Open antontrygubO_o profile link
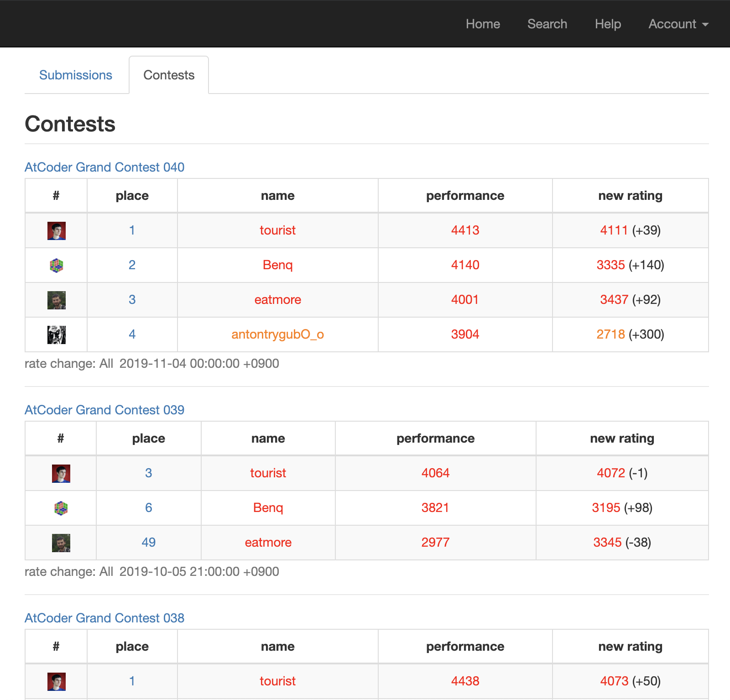The width and height of the screenshot is (730, 700). click(x=277, y=334)
